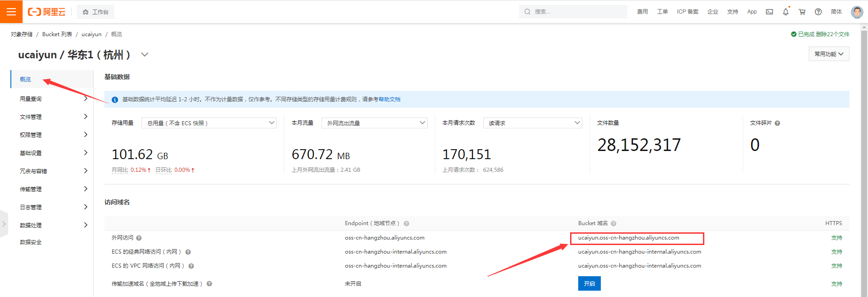This screenshot has width=868, height=297.
Task: Focus the top search box
Action: (573, 12)
